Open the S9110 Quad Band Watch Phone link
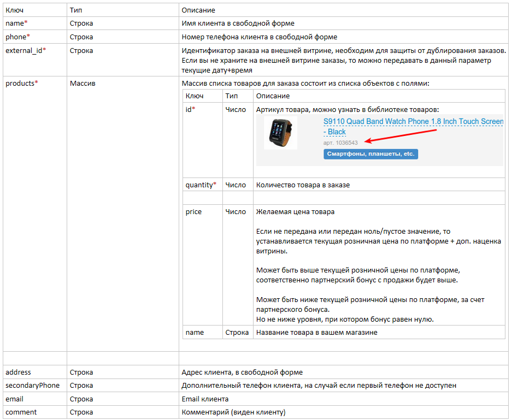The image size is (512, 420). point(413,122)
